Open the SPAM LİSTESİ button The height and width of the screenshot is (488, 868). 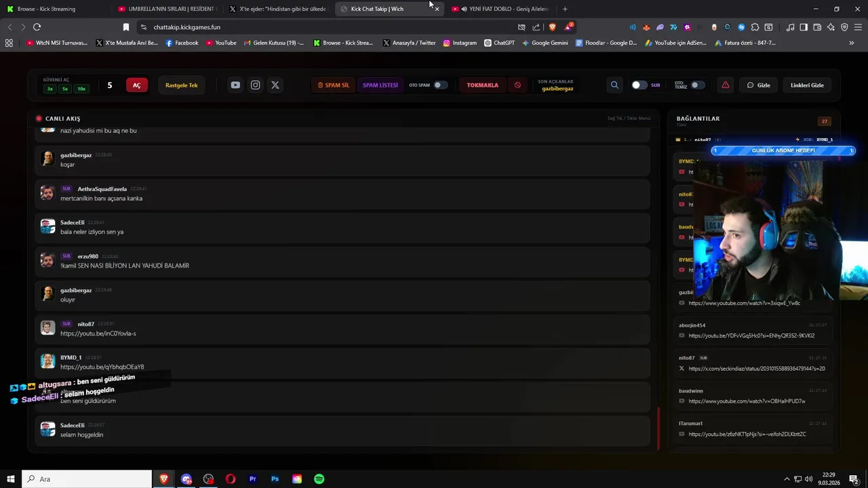[380, 85]
